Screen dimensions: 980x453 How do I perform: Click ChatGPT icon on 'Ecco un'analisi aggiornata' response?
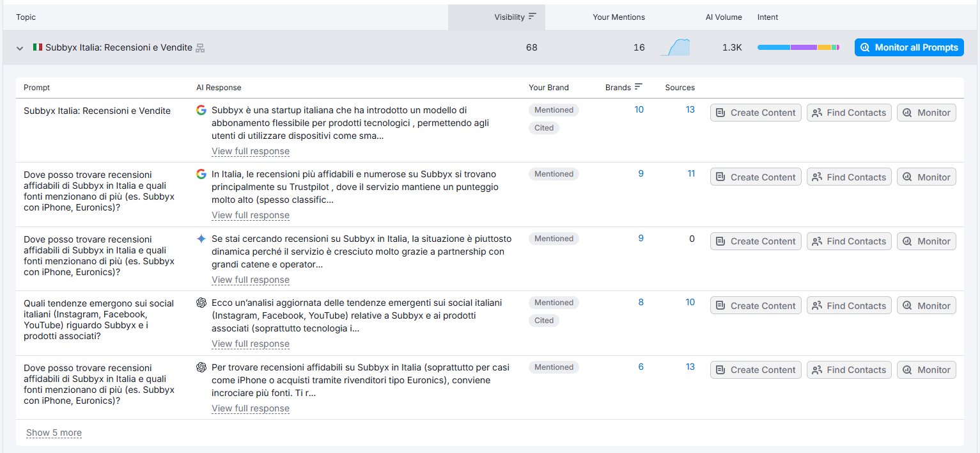(201, 303)
